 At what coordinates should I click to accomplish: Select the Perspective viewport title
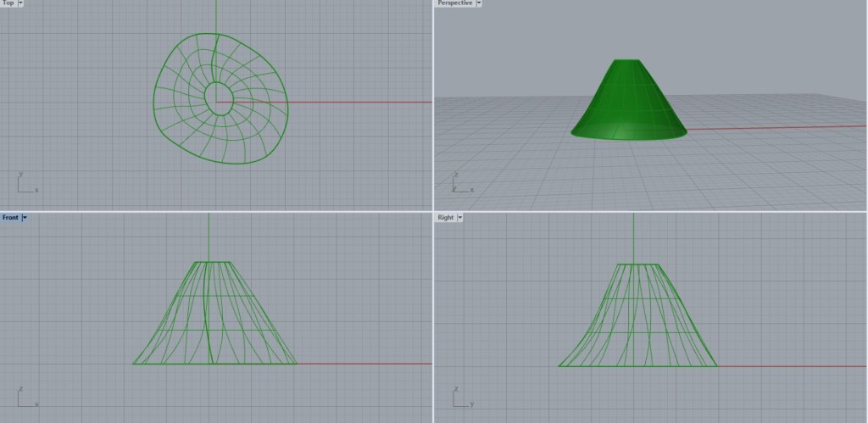tap(454, 3)
